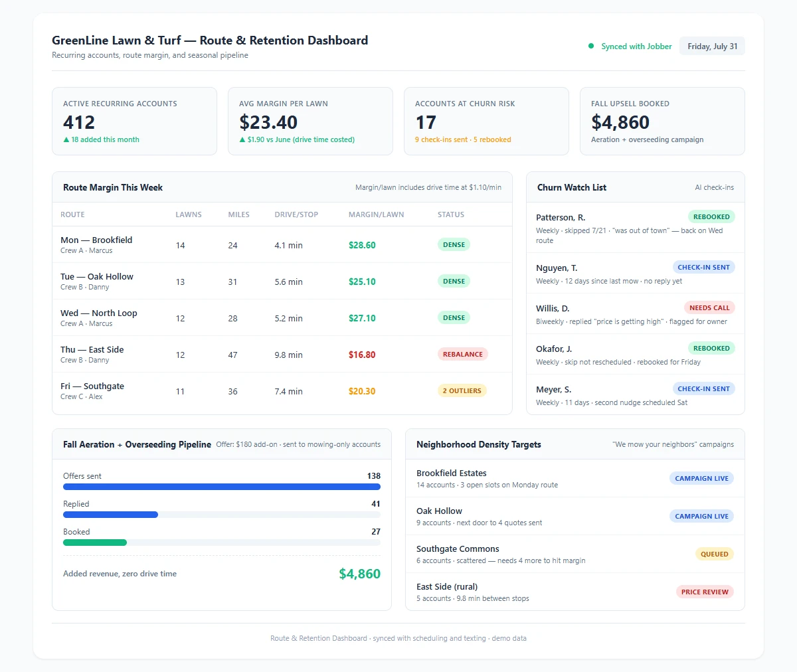Click REBOOKED badge for Okafor, J.
This screenshot has width=797, height=672.
point(711,348)
